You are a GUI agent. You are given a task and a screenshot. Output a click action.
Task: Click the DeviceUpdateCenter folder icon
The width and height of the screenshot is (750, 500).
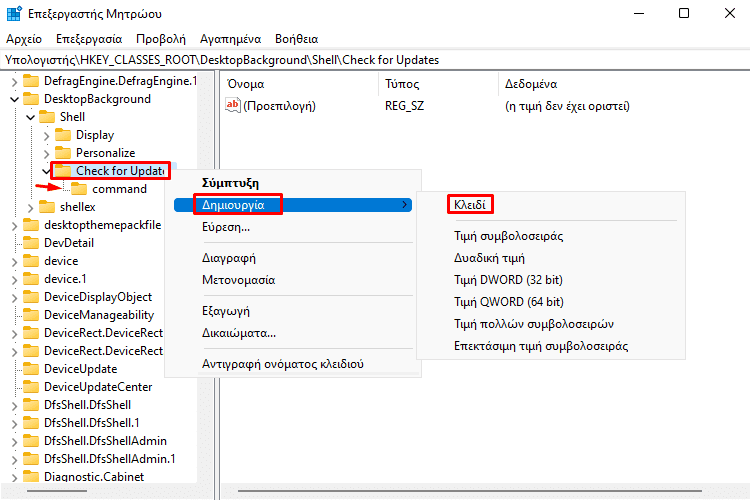tap(31, 387)
